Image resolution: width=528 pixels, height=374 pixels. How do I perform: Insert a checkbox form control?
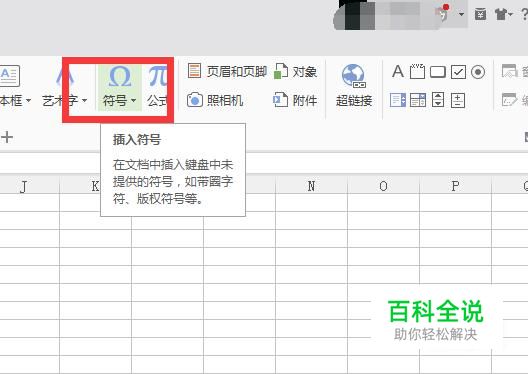pos(458,72)
